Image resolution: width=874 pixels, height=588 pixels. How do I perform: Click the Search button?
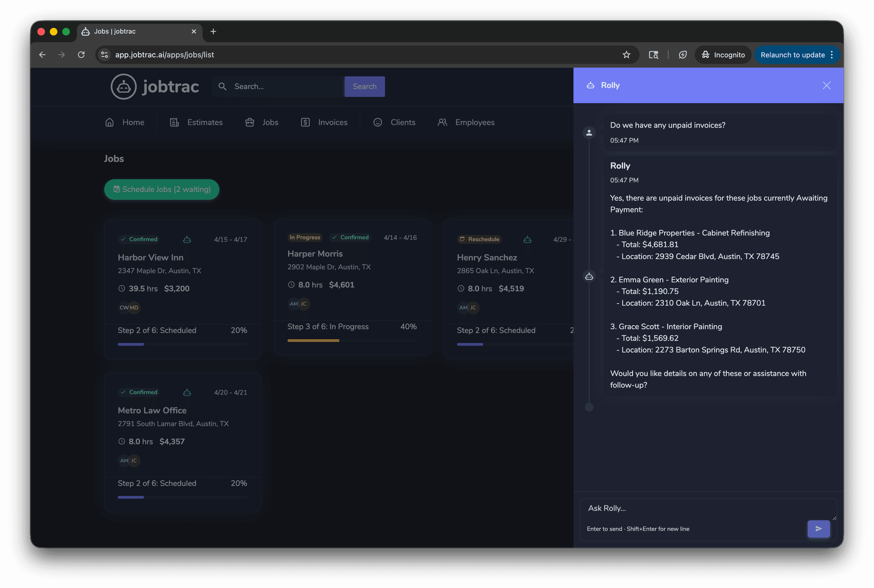click(x=364, y=87)
